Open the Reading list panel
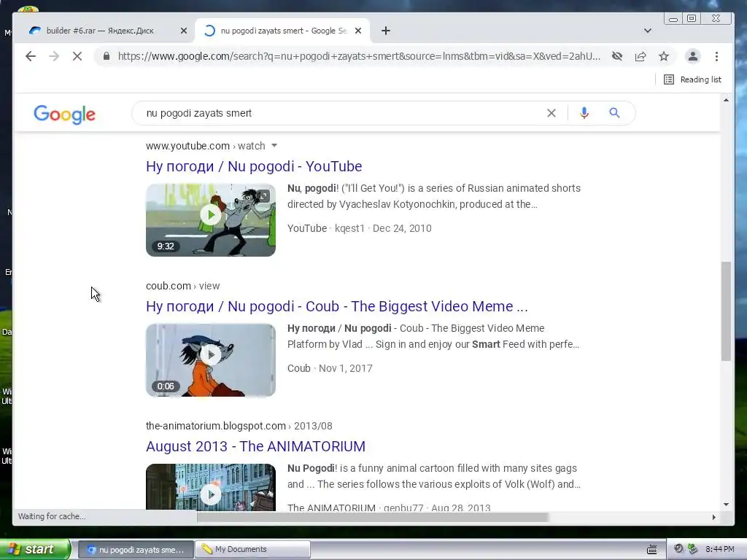The image size is (747, 560). pyautogui.click(x=693, y=79)
